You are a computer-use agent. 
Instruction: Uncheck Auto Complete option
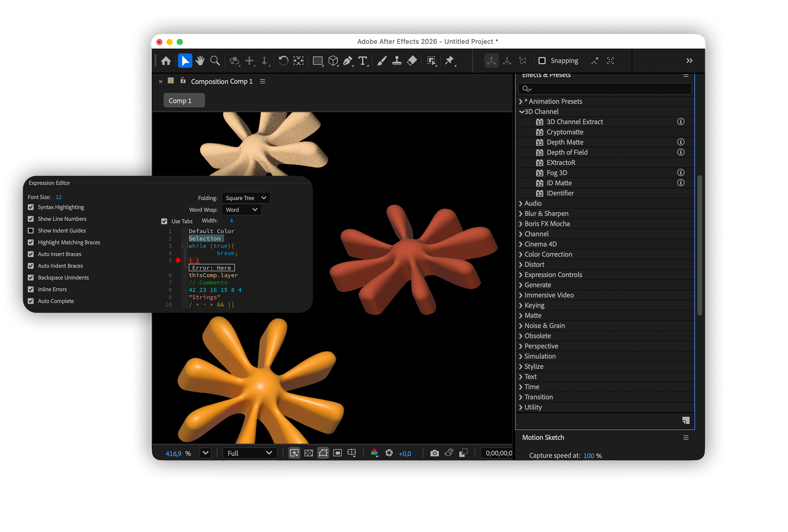coord(31,301)
